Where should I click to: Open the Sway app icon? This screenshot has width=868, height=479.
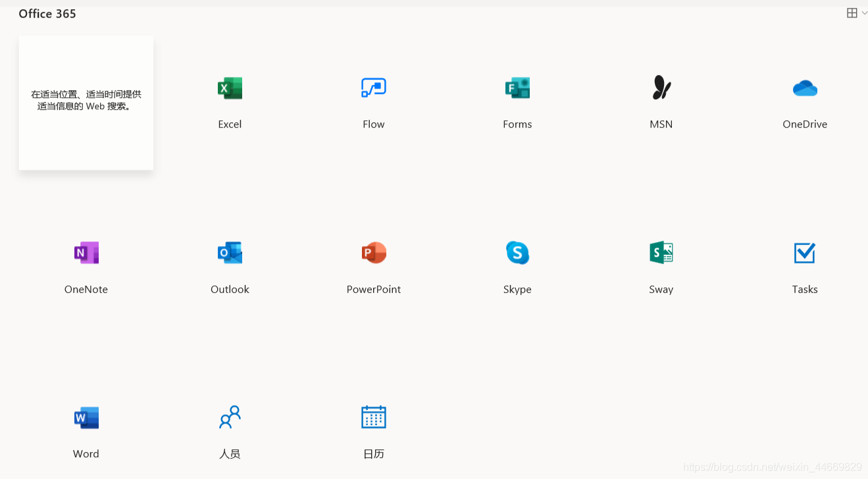[661, 253]
